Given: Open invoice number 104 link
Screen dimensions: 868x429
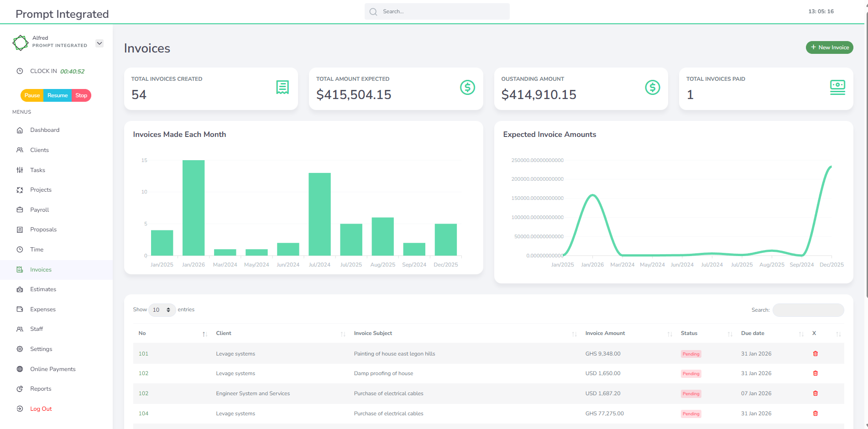Looking at the screenshot, I should [143, 413].
